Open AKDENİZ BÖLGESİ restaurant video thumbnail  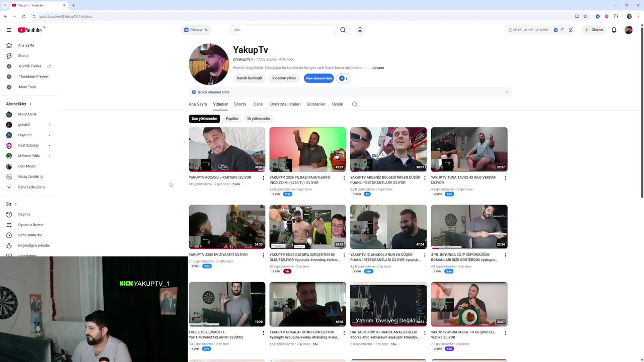pos(388,149)
